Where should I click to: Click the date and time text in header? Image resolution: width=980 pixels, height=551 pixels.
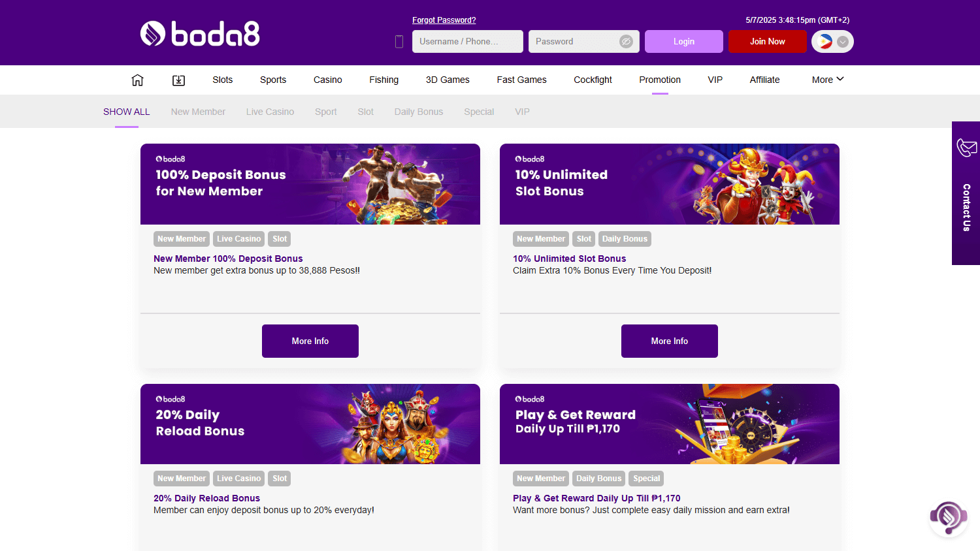[x=798, y=20]
